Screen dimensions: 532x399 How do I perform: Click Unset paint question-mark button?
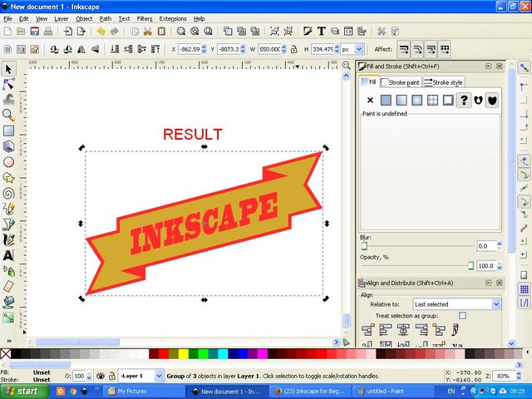tap(464, 100)
